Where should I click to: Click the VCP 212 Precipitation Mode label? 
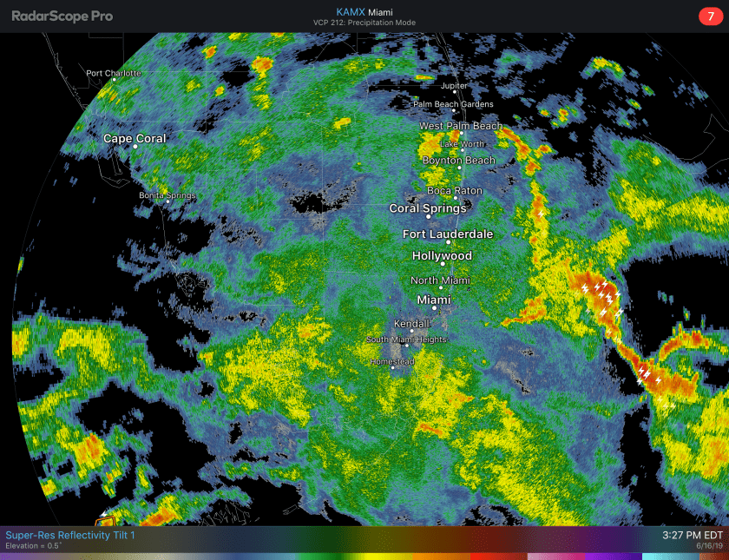(363, 23)
